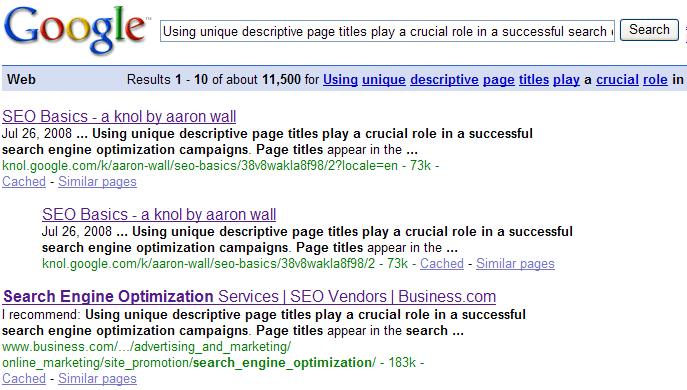
Task: Open Similar pages beside the indented knol URL
Action: (515, 263)
